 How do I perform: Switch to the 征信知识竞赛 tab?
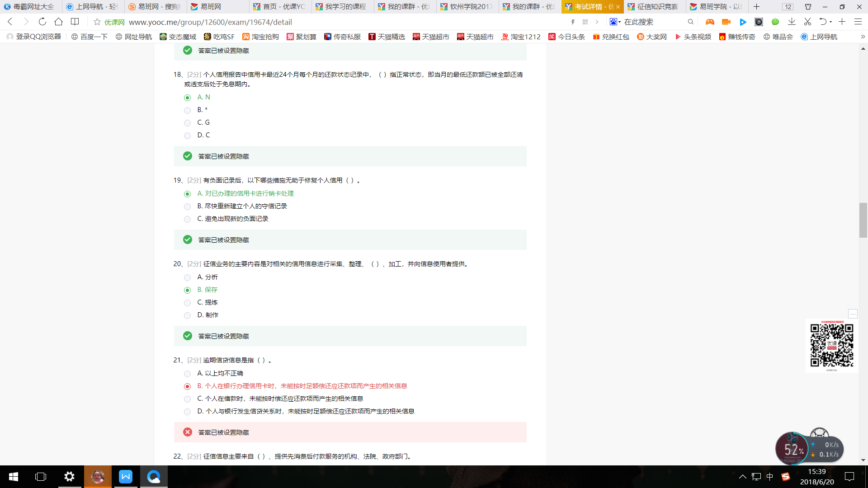pyautogui.click(x=655, y=7)
